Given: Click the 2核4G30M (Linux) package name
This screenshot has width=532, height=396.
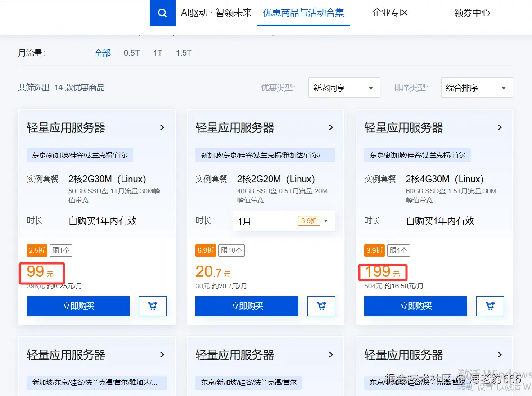Looking at the screenshot, I should coord(445,179).
